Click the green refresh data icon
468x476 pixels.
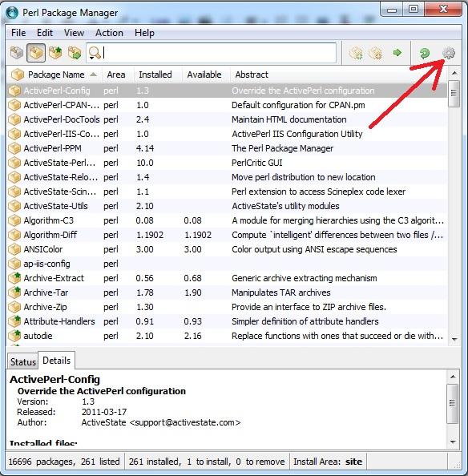tap(425, 53)
